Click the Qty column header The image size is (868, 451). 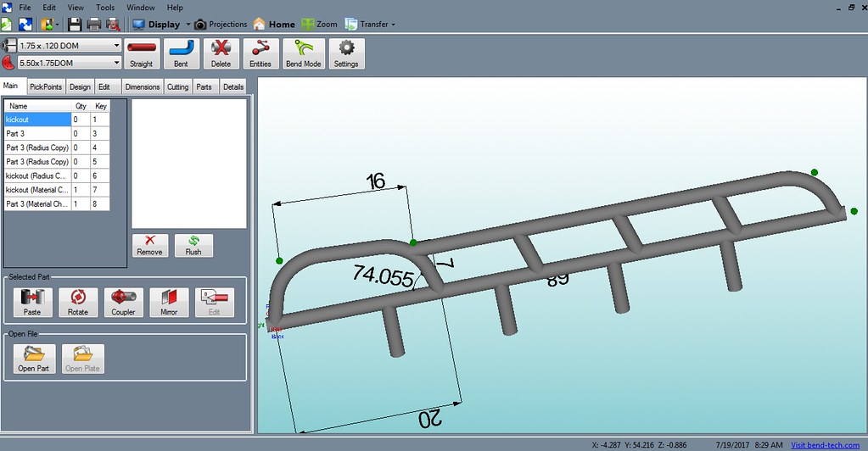[x=81, y=106]
